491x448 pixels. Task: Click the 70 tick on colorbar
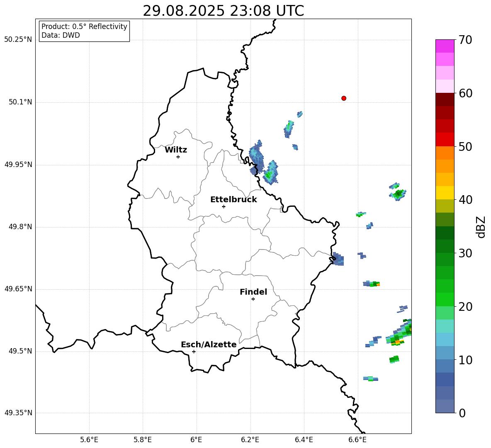(465, 40)
